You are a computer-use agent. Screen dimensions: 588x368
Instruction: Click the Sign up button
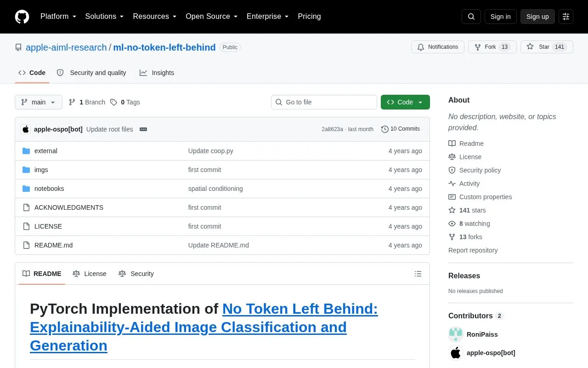[537, 17]
